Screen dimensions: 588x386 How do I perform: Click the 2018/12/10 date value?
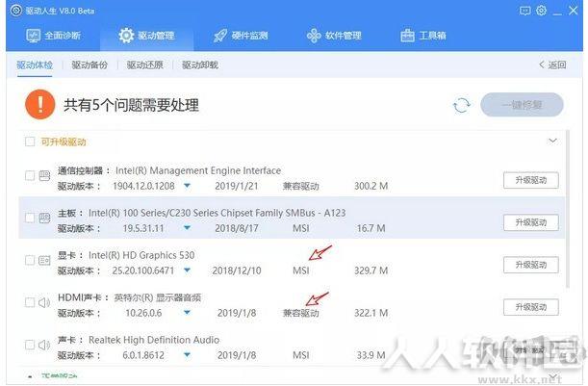pos(237,270)
